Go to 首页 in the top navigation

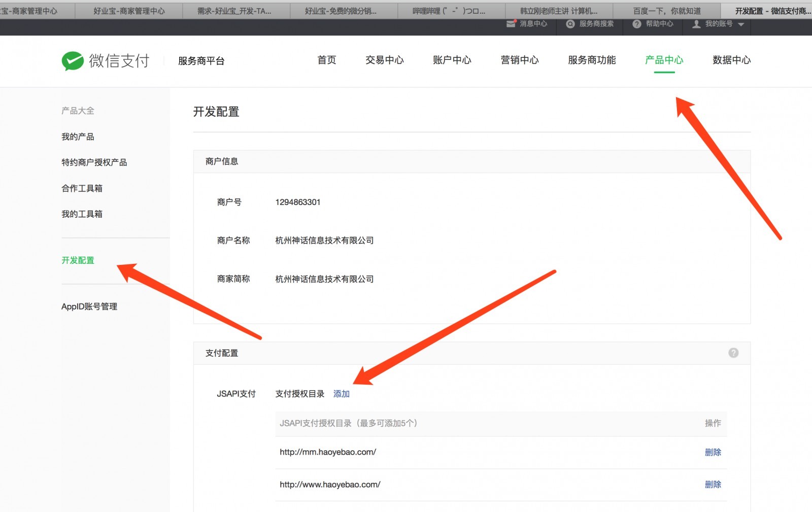(x=327, y=60)
